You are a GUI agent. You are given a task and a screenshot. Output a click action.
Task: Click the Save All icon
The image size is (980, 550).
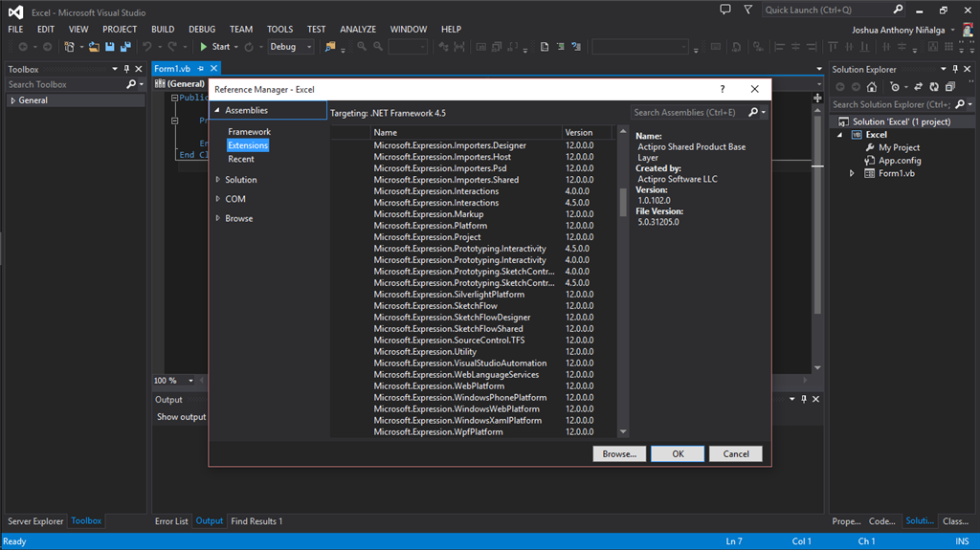(125, 47)
